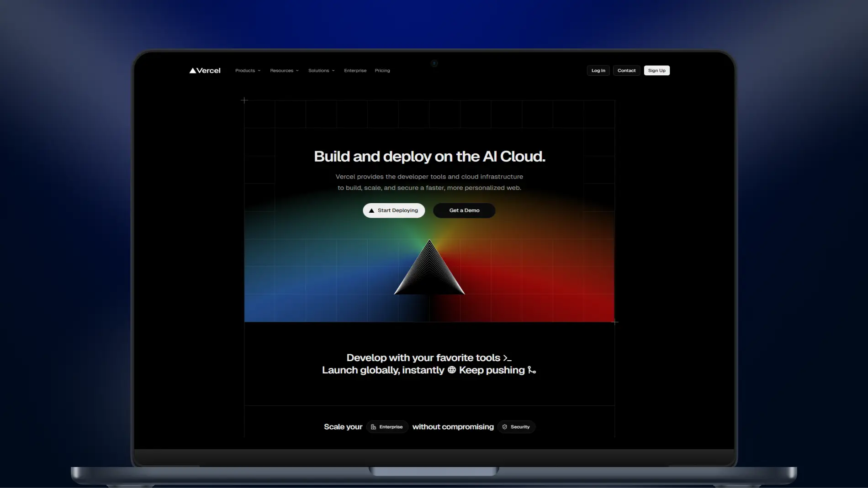Expand the Solutions navigation dropdown

(x=321, y=71)
